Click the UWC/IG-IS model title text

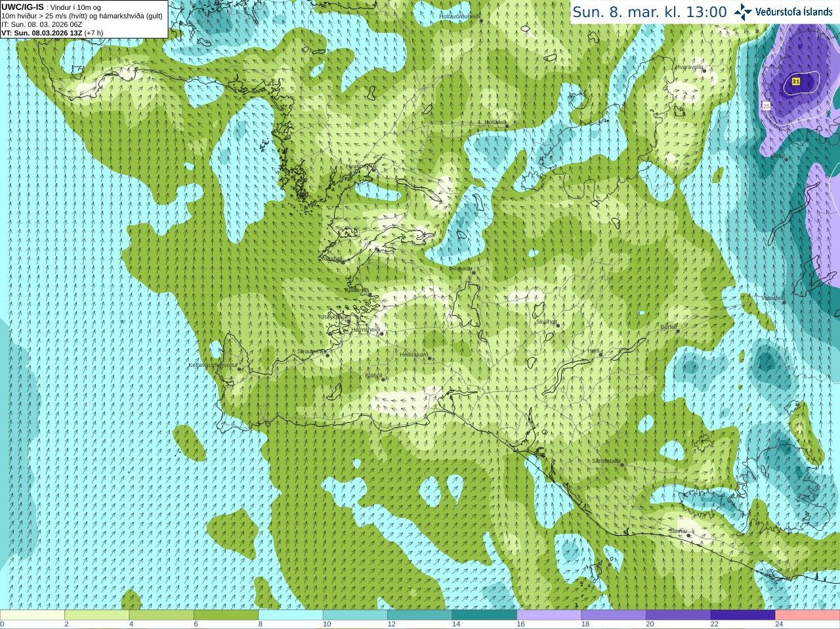[x=22, y=7]
